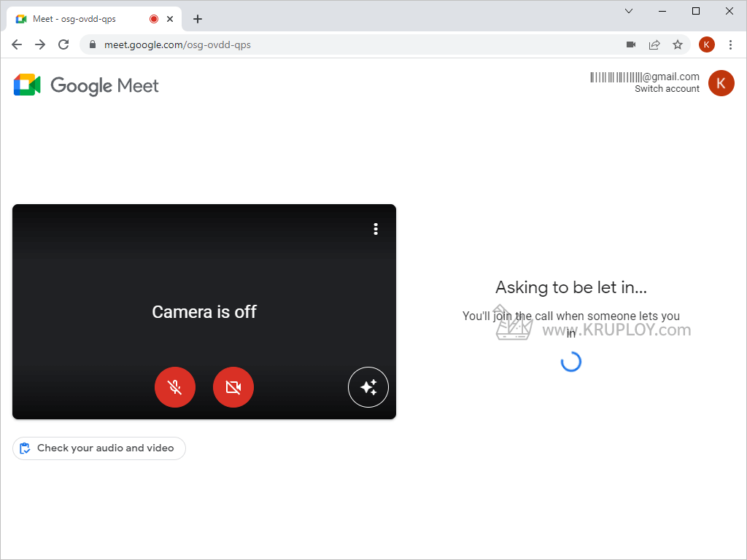The height and width of the screenshot is (560, 747).
Task: View site information lock icon
Action: coord(93,44)
